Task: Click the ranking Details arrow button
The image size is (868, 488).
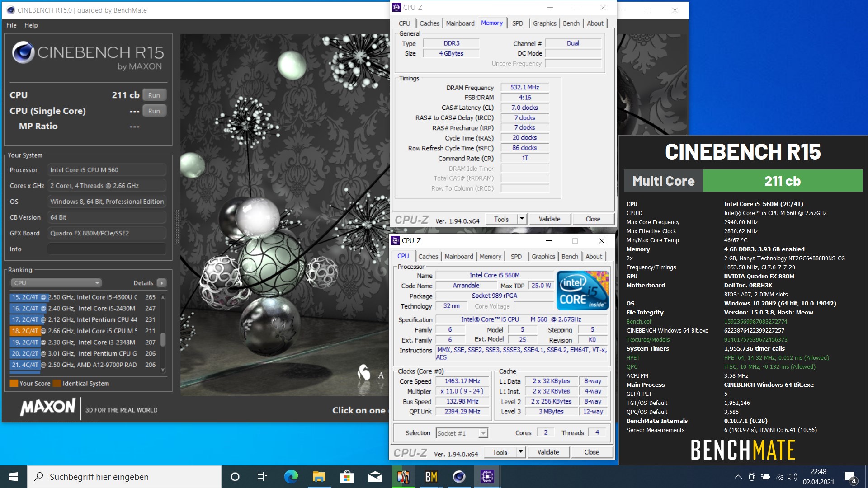Action: click(161, 283)
